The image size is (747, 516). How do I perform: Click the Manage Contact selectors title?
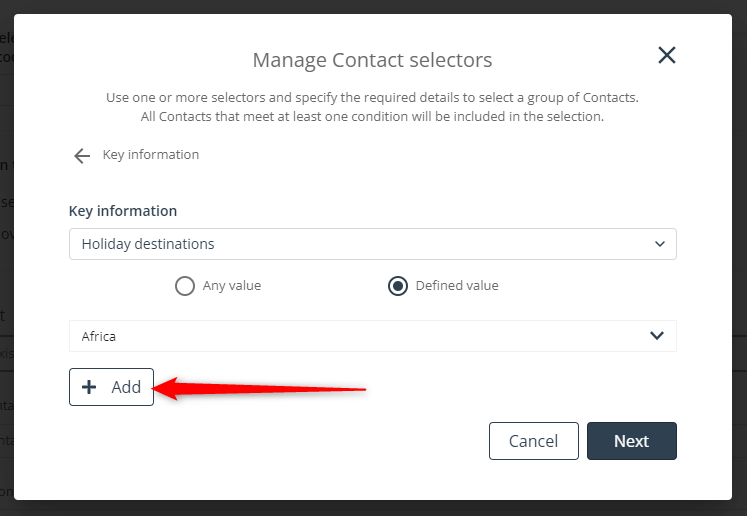coord(373,60)
